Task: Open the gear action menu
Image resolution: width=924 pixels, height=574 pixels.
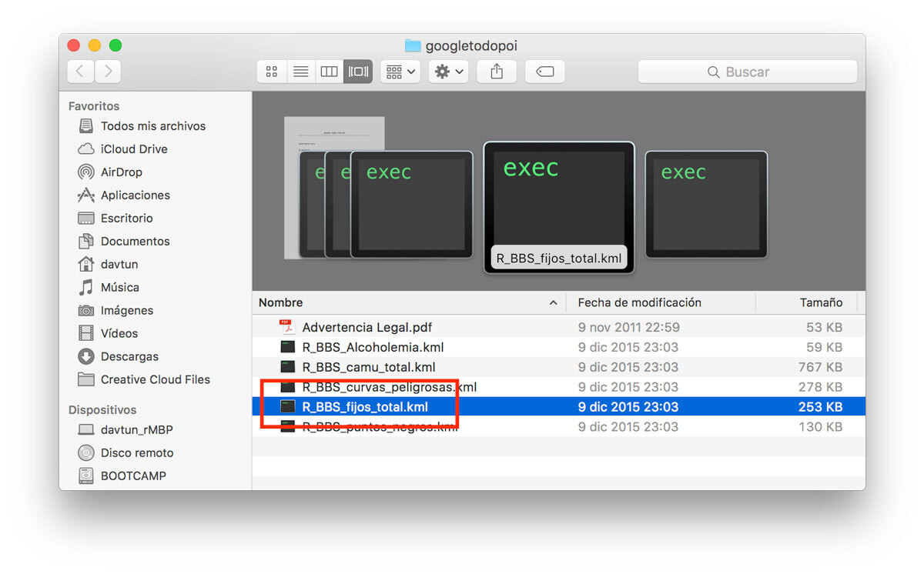Action: pos(449,72)
